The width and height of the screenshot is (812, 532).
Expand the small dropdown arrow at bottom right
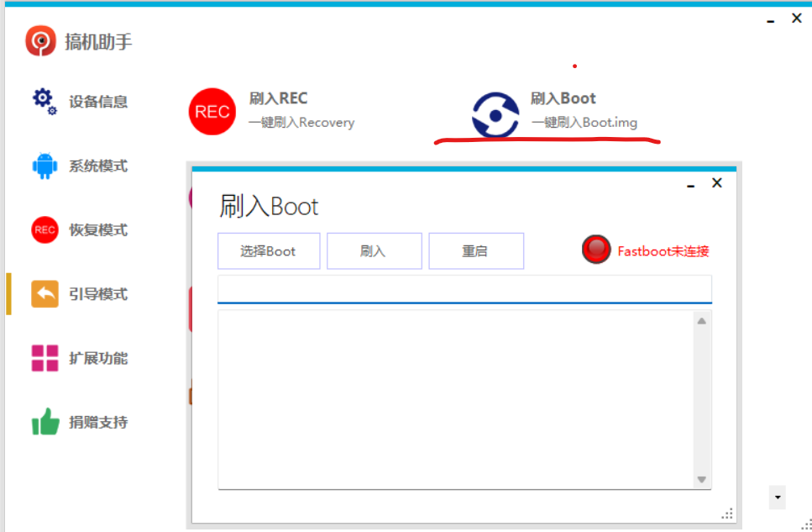[778, 498]
